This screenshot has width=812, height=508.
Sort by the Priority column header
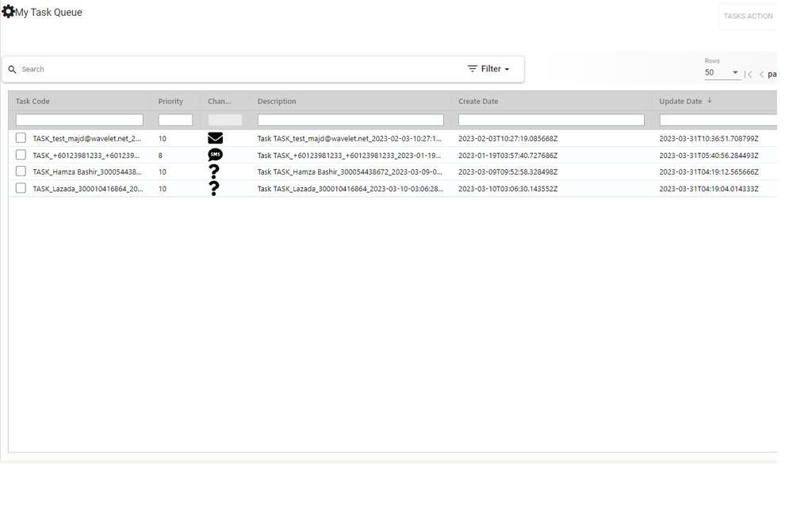pyautogui.click(x=170, y=102)
